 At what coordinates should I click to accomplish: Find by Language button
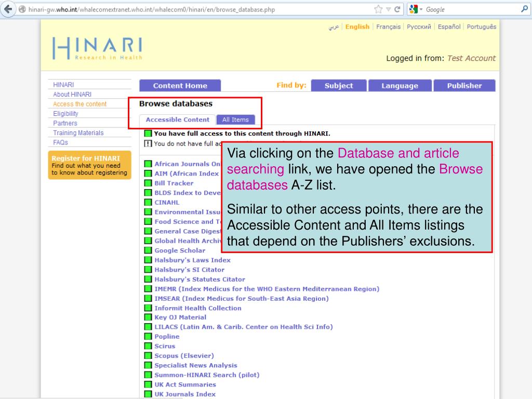coord(400,86)
